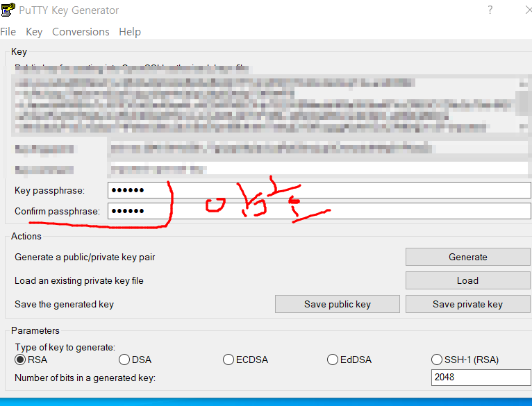The width and height of the screenshot is (532, 406).
Task: Click 'Generate a public/private key pair' text
Action: pyautogui.click(x=85, y=257)
